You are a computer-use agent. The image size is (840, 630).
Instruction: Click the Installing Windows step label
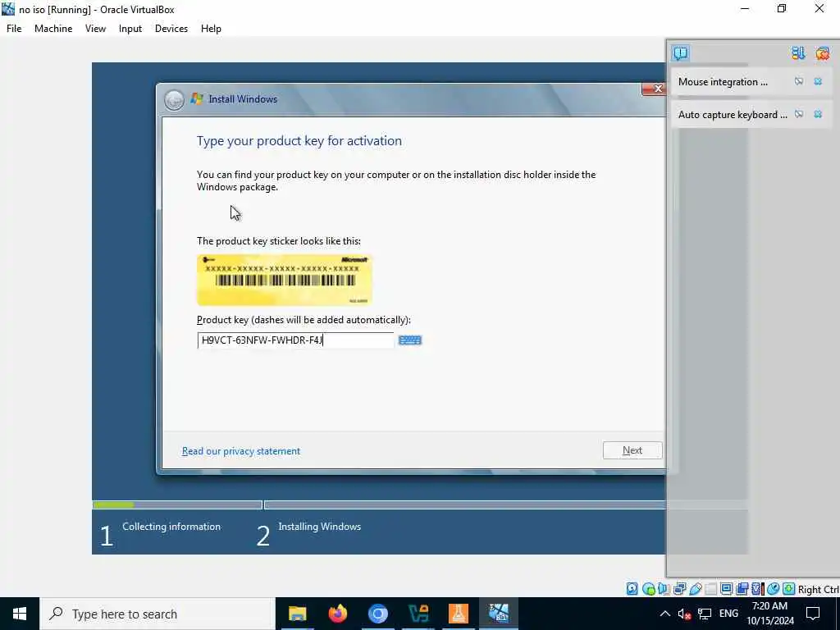[319, 527]
